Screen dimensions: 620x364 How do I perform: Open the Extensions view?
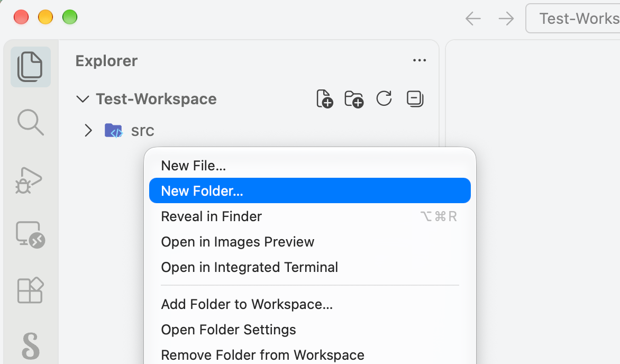tap(31, 290)
